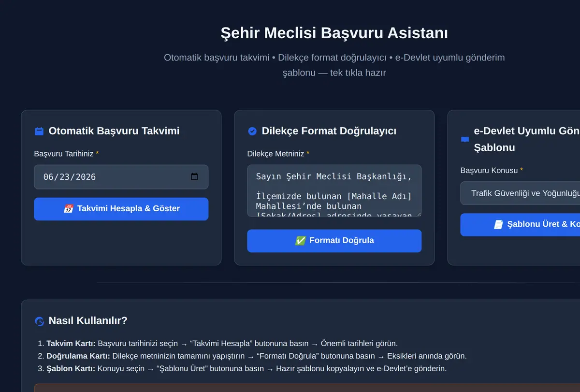
Task: Click the Dilekçe Format Doğrulayıcı heading
Action: (329, 131)
